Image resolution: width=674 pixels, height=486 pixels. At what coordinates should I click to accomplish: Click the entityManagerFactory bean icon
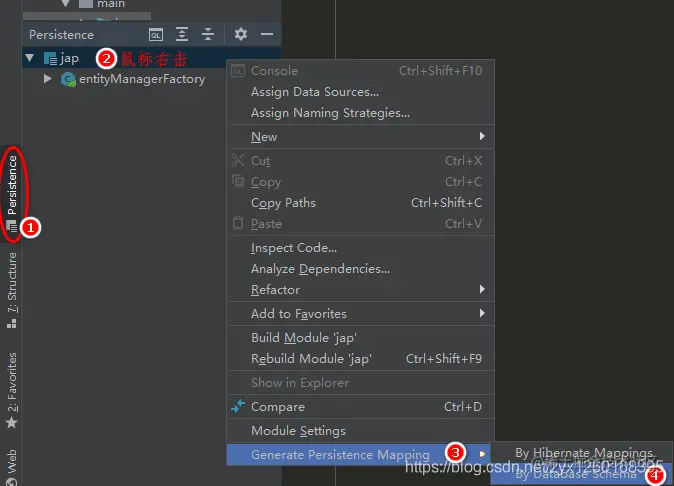click(x=68, y=79)
